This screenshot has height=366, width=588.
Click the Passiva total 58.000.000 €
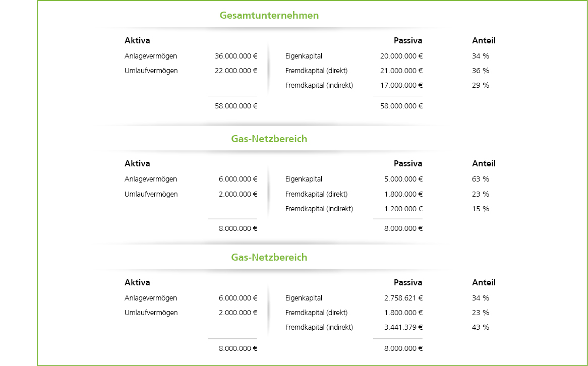point(401,106)
